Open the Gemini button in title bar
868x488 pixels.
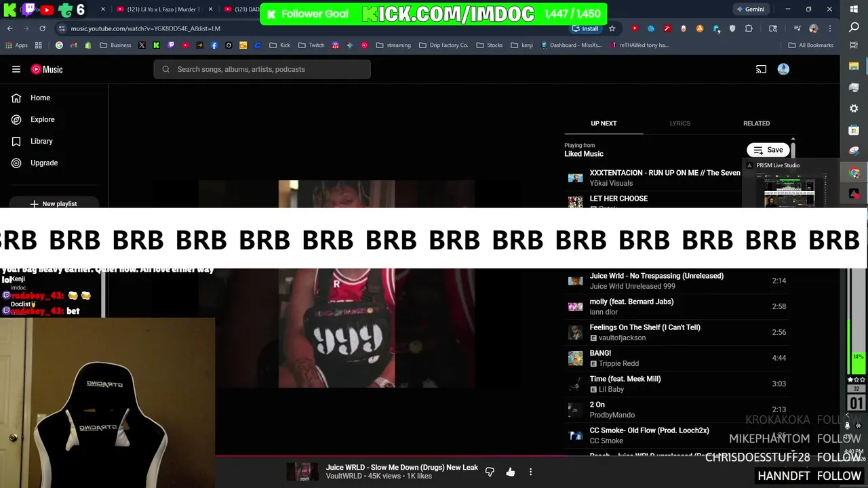point(751,9)
